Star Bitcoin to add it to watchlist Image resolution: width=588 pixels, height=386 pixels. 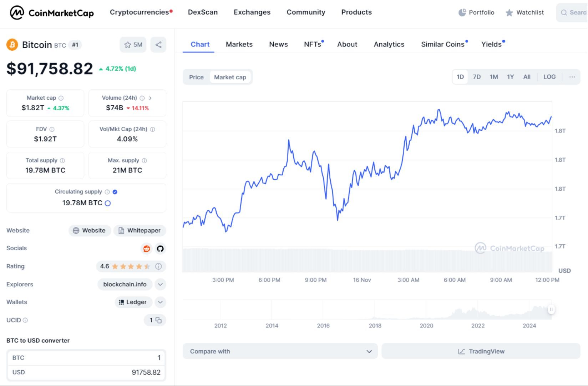coord(127,44)
